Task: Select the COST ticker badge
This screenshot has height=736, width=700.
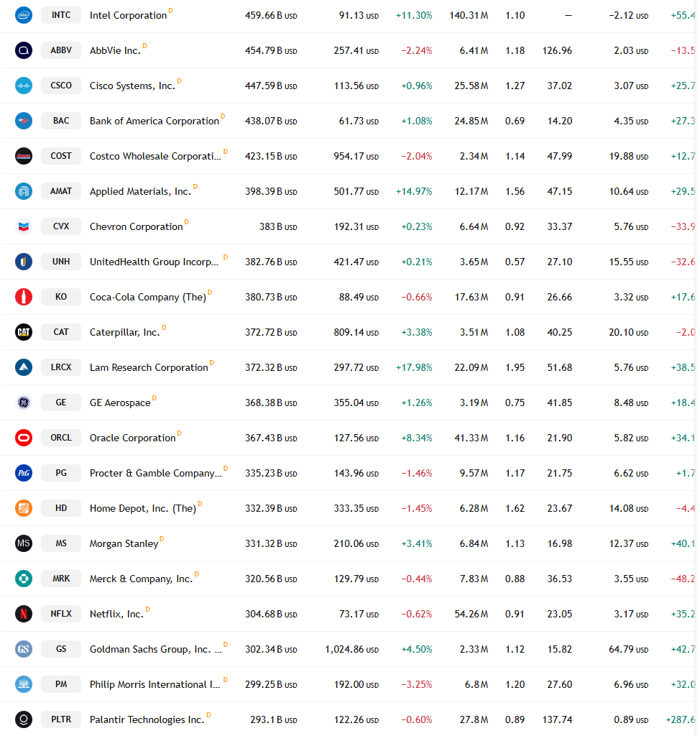Action: click(61, 156)
